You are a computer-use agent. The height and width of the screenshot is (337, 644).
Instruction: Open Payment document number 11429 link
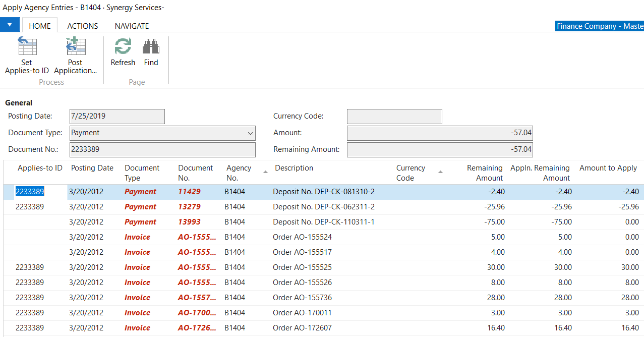pos(189,192)
